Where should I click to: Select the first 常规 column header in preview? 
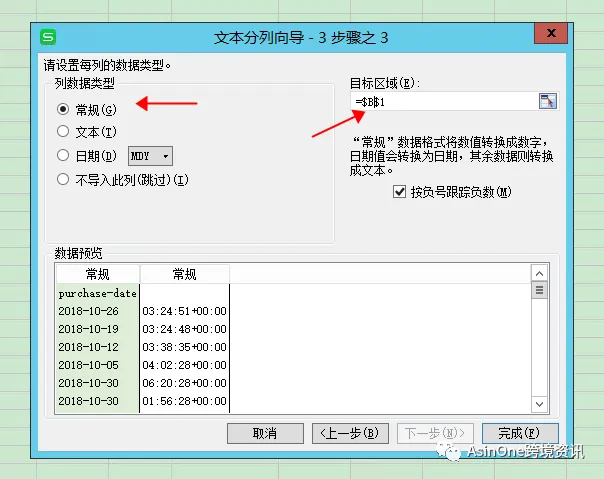(x=97, y=274)
